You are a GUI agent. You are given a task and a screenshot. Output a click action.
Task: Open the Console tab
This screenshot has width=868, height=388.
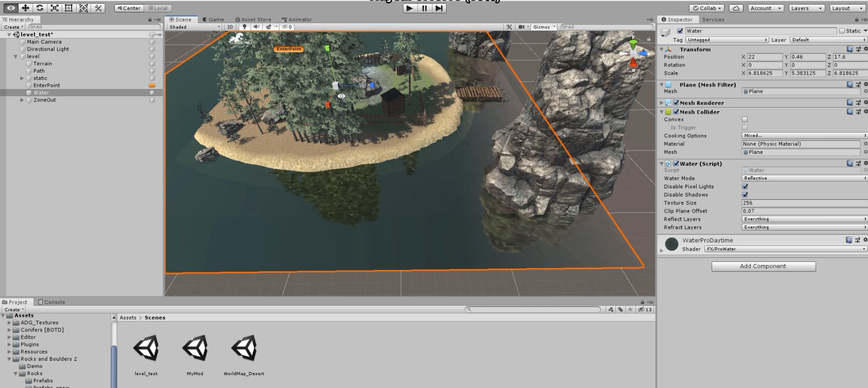[x=51, y=302]
